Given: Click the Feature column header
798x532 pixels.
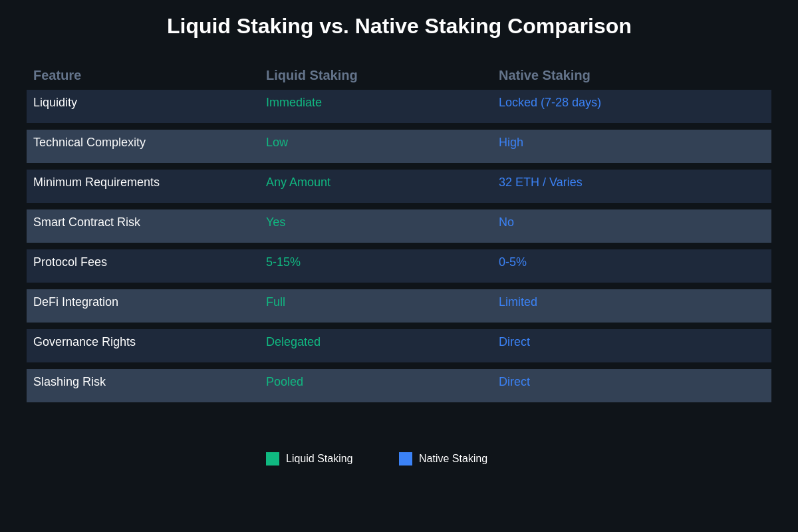Looking at the screenshot, I should point(57,75).
